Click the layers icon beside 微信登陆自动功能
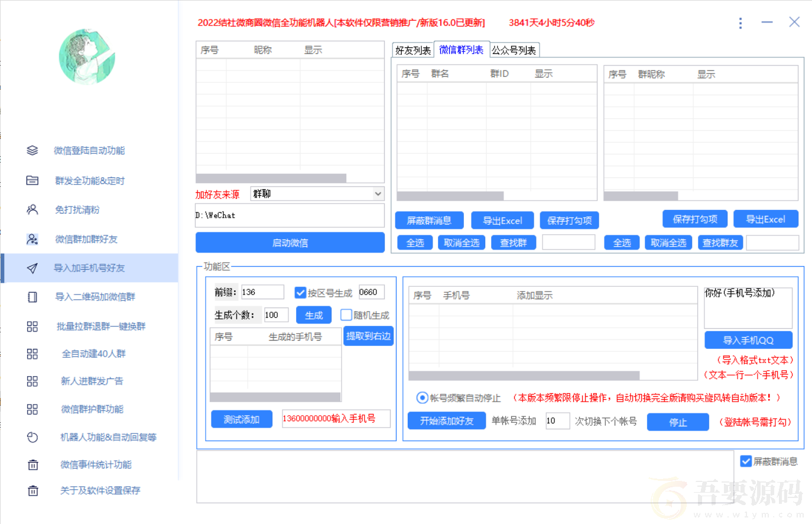The image size is (812, 524). point(33,151)
